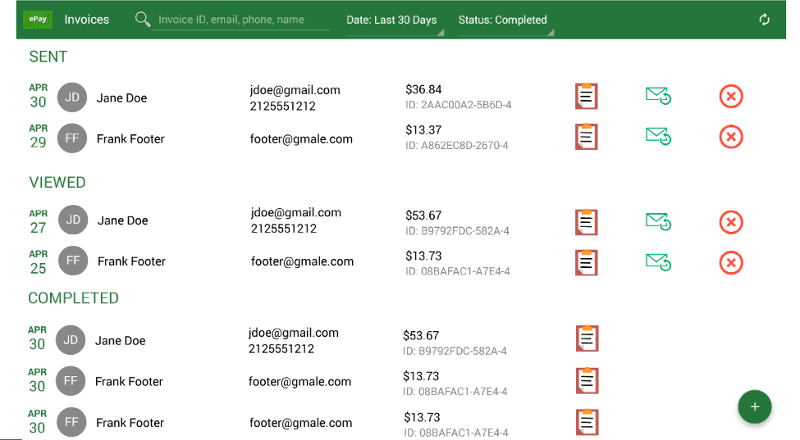The width and height of the screenshot is (800, 440).
Task: Open the Status: Completed dropdown
Action: coord(506,22)
